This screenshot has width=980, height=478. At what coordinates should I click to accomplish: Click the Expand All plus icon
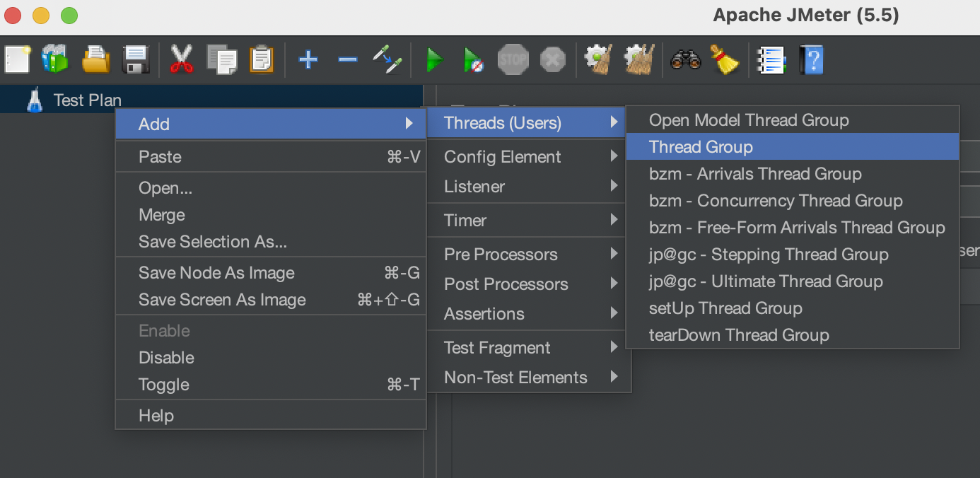(x=308, y=59)
